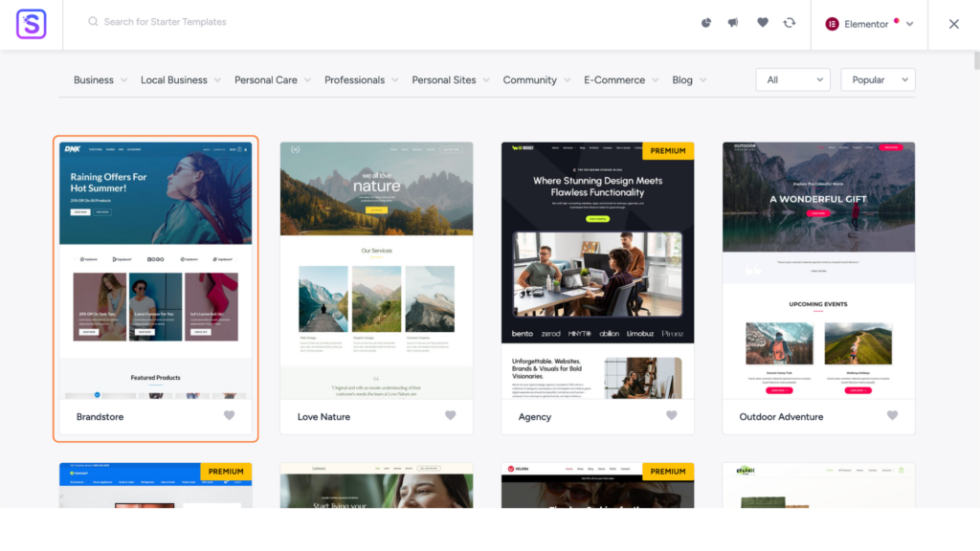Image resolution: width=980 pixels, height=551 pixels.
Task: Favorite the Brandstore template
Action: point(229,416)
